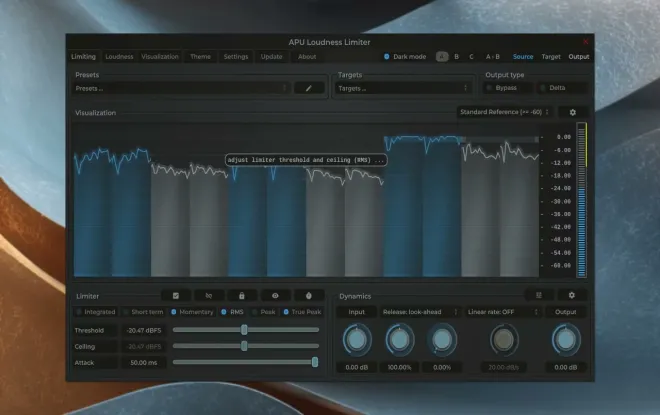
Task: Click the 0.00% value field
Action: (x=442, y=367)
